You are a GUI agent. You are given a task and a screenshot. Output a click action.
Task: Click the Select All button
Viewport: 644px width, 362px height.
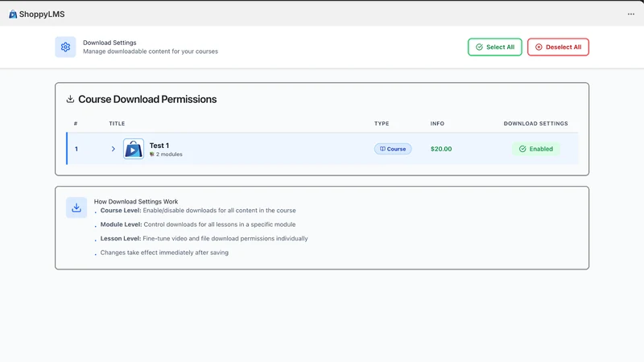pos(494,47)
